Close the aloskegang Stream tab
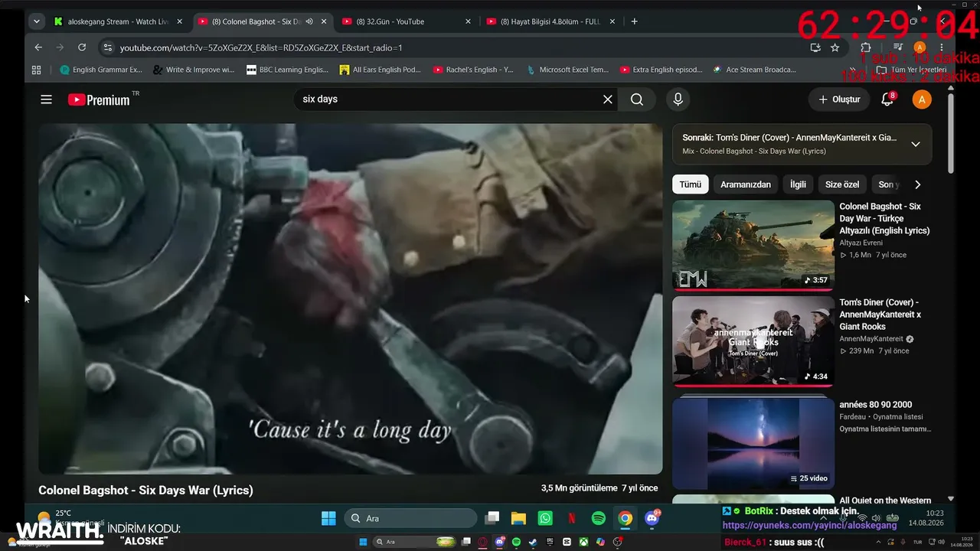 [x=181, y=21]
